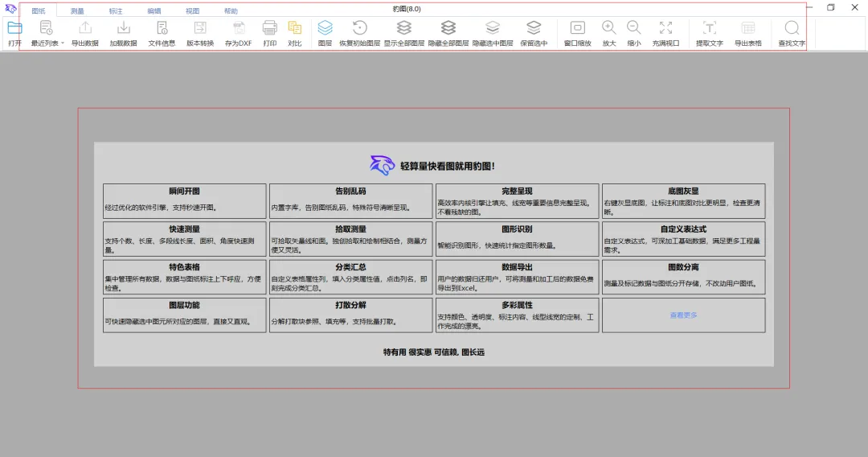Select the 提取文字 extract text tool
868x457 pixels.
coord(710,33)
